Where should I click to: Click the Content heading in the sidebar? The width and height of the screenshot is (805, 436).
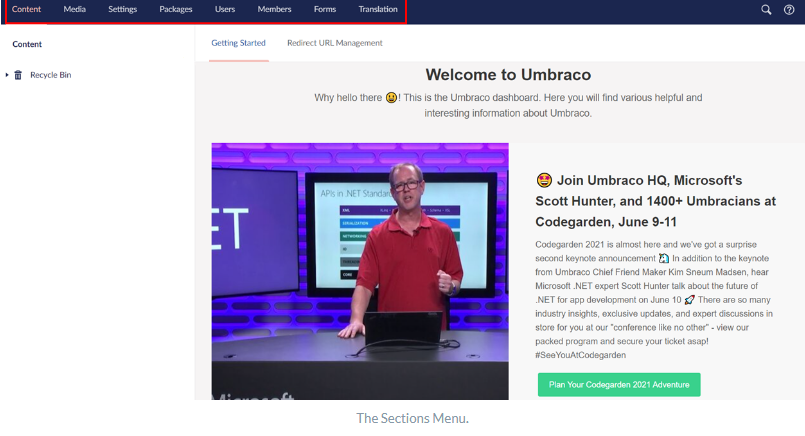click(x=27, y=44)
